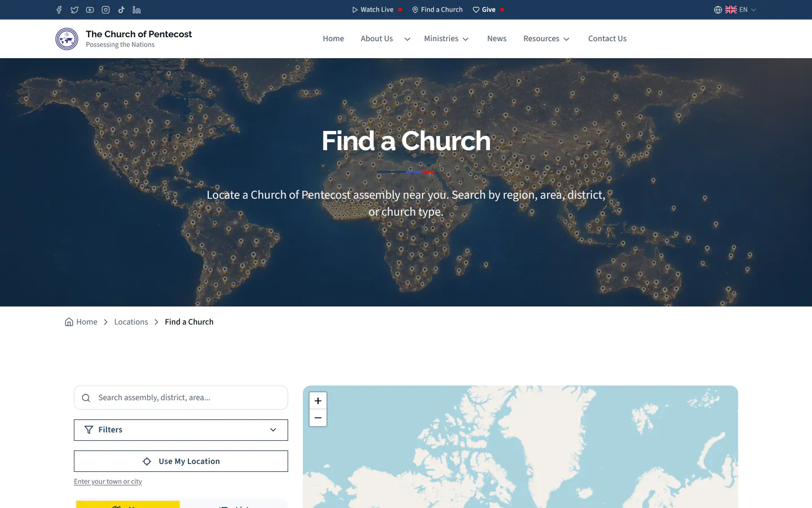Open the Facebook social icon

click(x=59, y=10)
